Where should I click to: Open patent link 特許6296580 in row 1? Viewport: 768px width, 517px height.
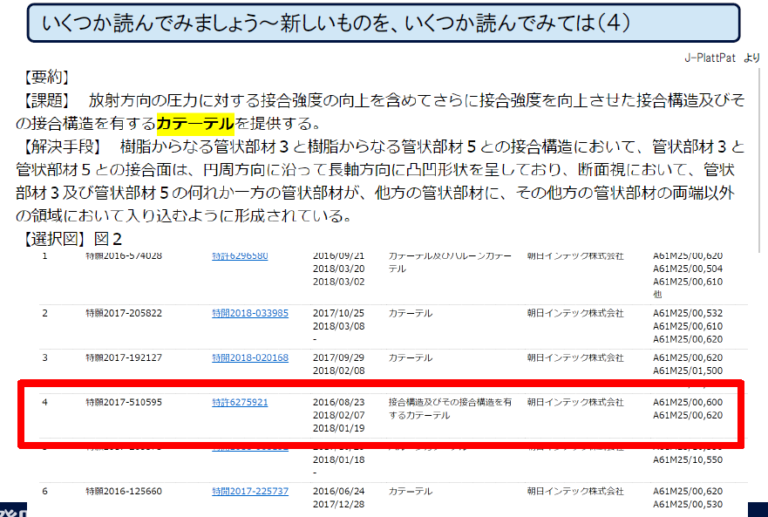[x=240, y=256]
